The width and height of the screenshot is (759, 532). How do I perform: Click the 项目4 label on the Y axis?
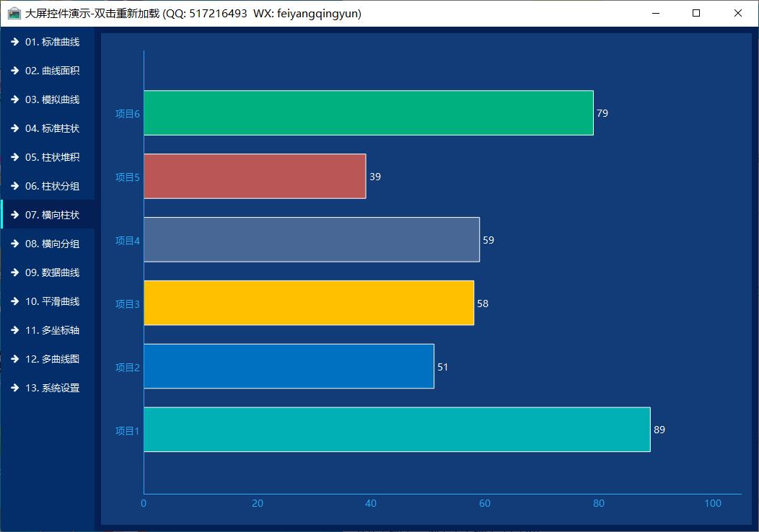[127, 241]
